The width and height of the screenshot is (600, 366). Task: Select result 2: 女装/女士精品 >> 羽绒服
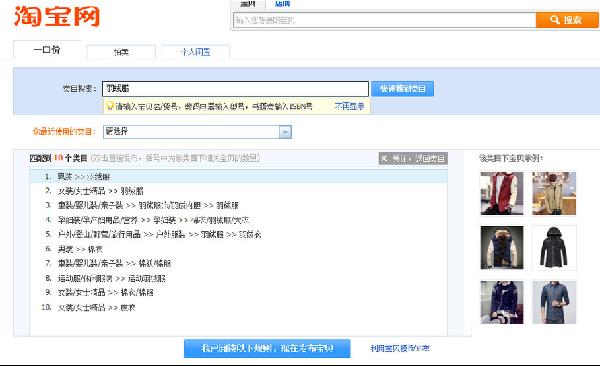(238, 191)
